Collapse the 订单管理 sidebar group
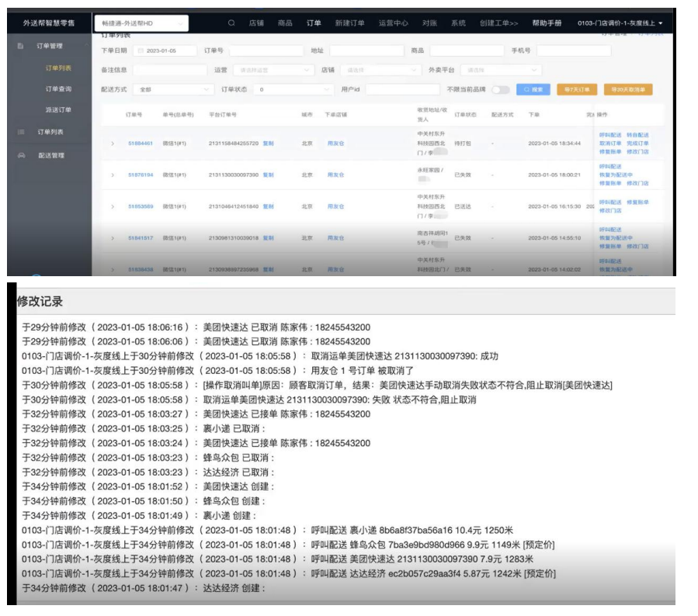The image size is (698, 616). [86, 46]
